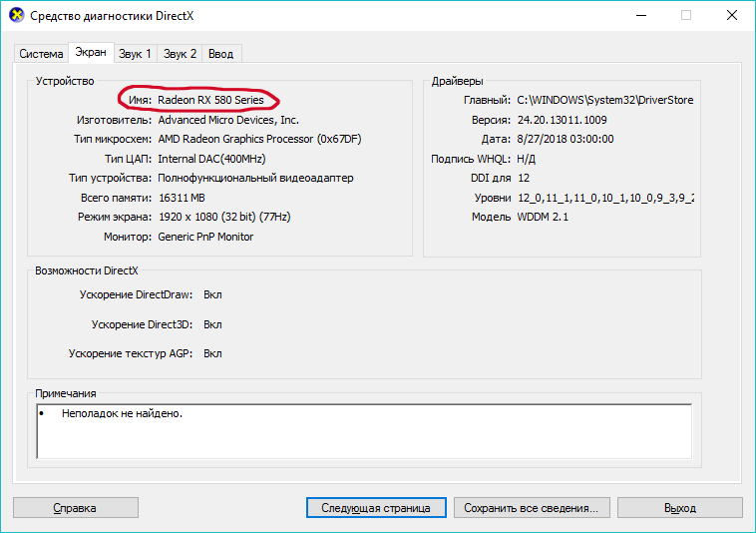
Task: Click the 16311 MB memory value
Action: [182, 198]
